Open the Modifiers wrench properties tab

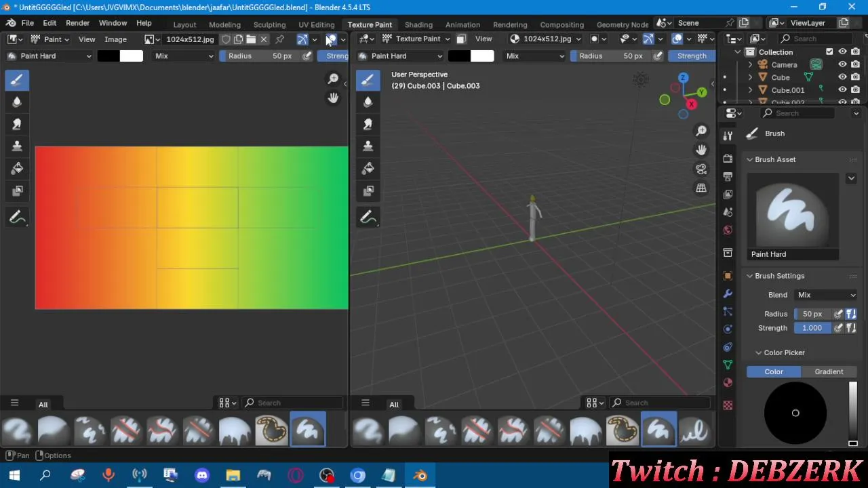(728, 294)
